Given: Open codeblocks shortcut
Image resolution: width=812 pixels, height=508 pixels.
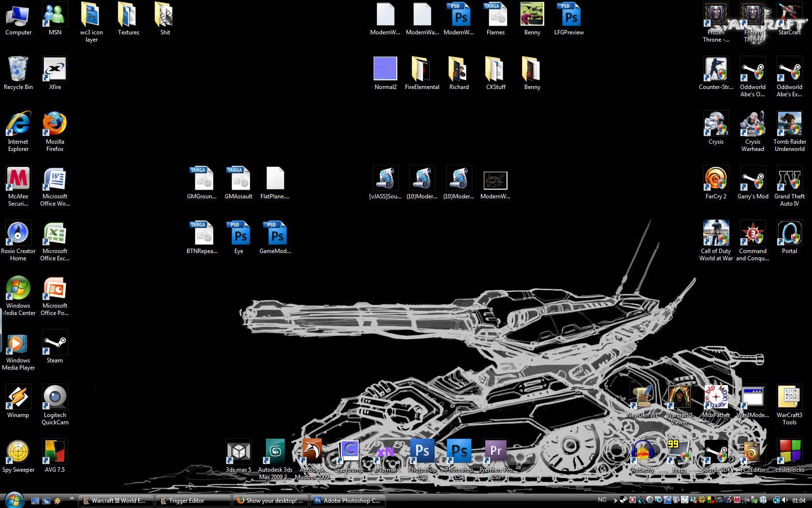Looking at the screenshot, I should coord(790,456).
